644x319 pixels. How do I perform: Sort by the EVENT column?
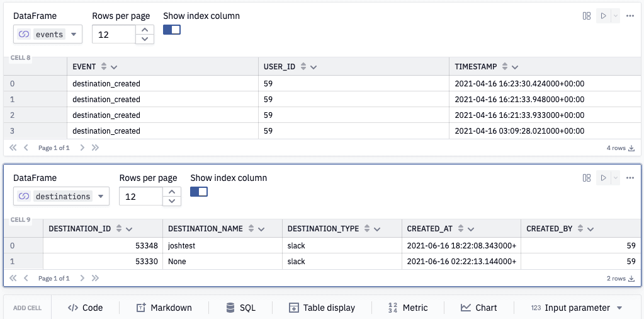104,67
